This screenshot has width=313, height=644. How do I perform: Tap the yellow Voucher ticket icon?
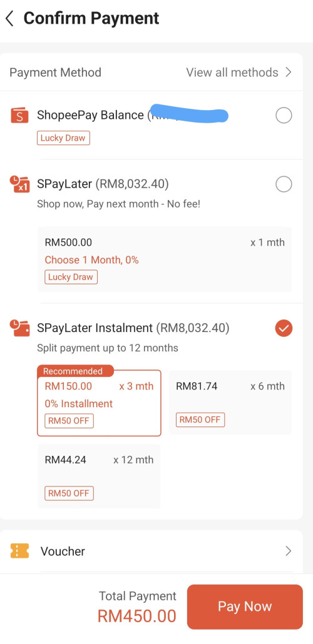pos(20,551)
